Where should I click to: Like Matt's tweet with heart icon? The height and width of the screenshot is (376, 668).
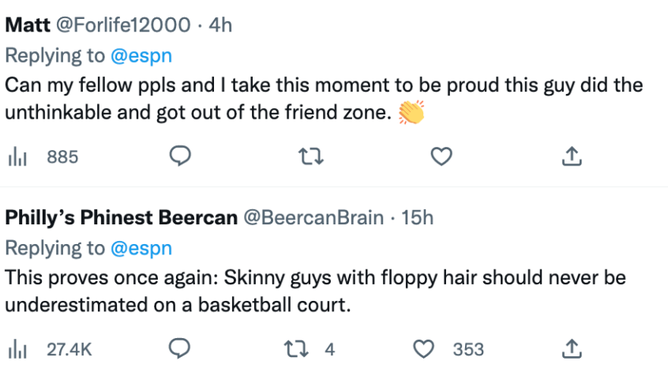tap(441, 156)
